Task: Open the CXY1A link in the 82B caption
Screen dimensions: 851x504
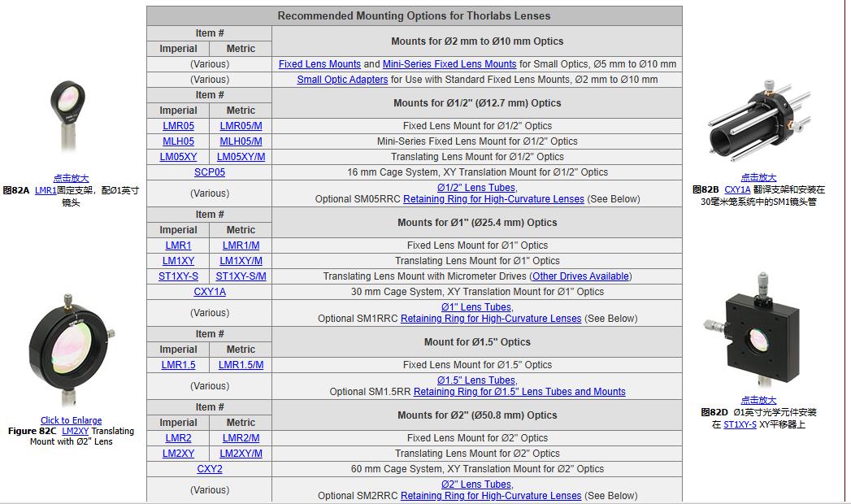Action: pos(737,190)
